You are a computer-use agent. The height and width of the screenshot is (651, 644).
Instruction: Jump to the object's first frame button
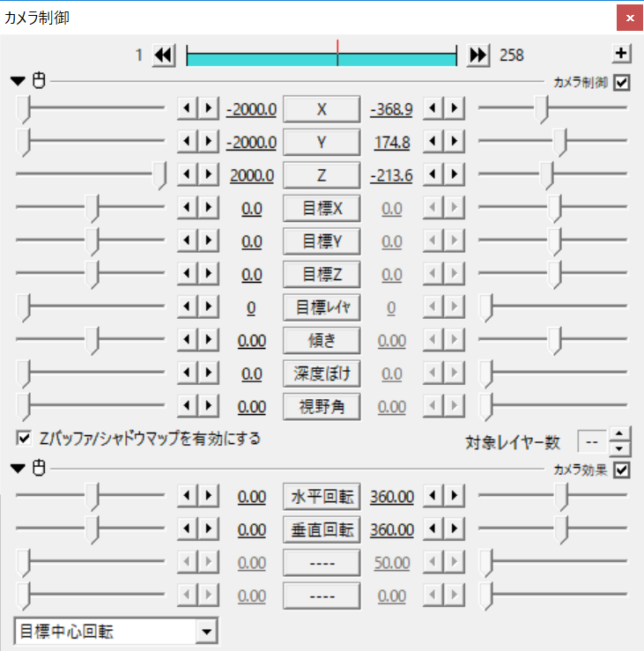point(164,55)
